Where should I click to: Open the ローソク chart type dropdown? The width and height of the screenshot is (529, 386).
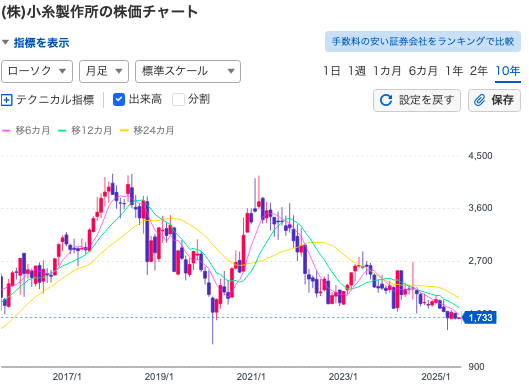(x=37, y=71)
